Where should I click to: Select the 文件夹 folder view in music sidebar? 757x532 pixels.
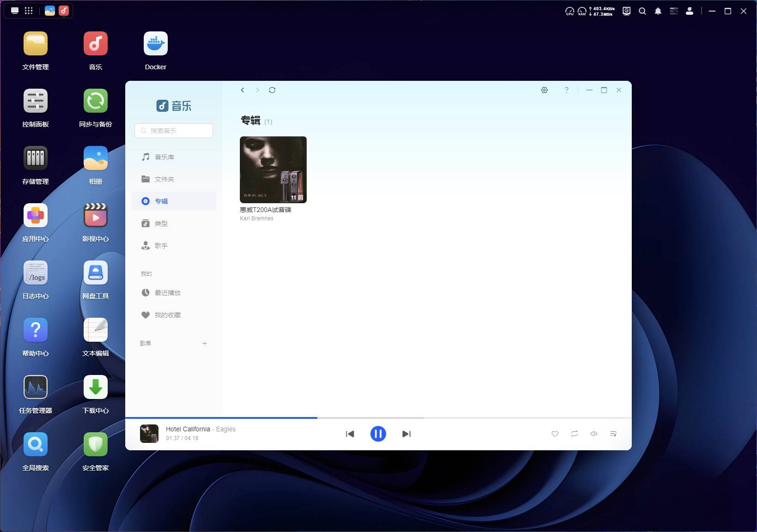pyautogui.click(x=165, y=179)
